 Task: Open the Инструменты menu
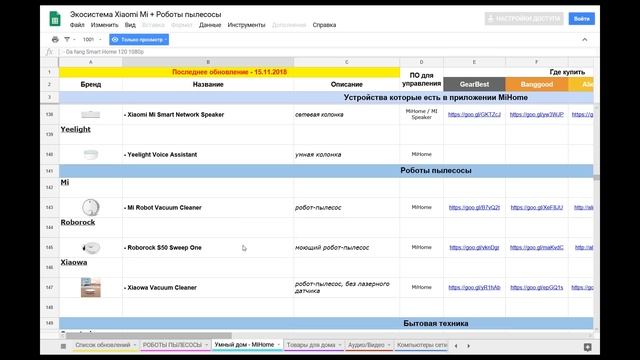click(x=246, y=25)
